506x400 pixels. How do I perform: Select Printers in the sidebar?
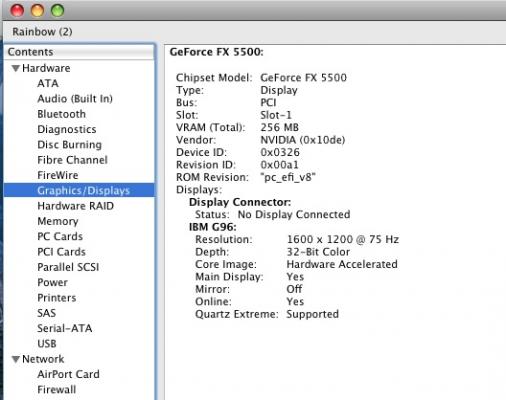tap(57, 298)
